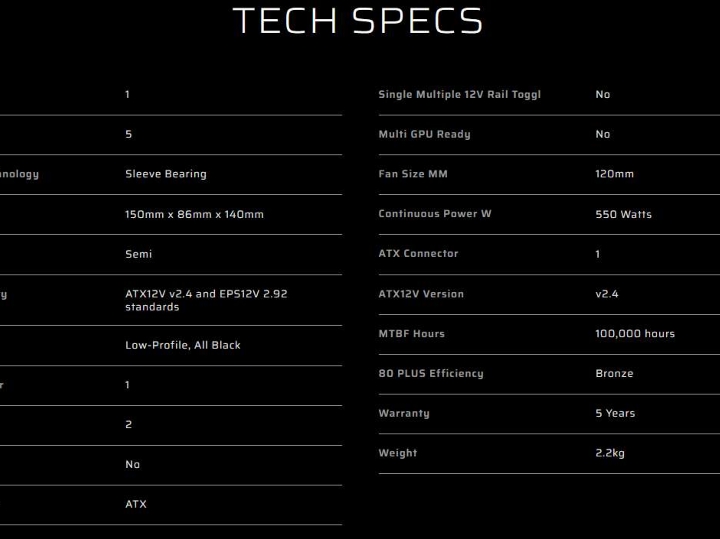This screenshot has height=539, width=720.
Task: Select the Continuous Power W label
Action: click(x=435, y=214)
